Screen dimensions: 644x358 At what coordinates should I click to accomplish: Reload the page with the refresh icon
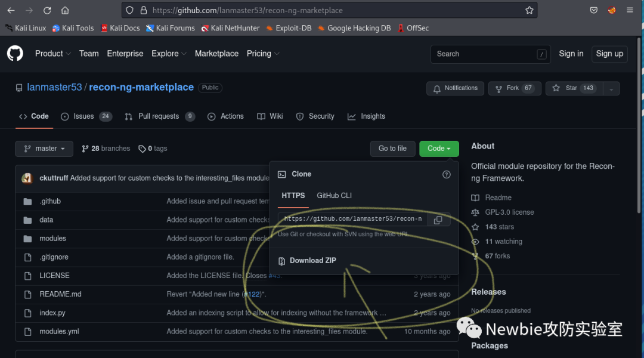coord(47,10)
